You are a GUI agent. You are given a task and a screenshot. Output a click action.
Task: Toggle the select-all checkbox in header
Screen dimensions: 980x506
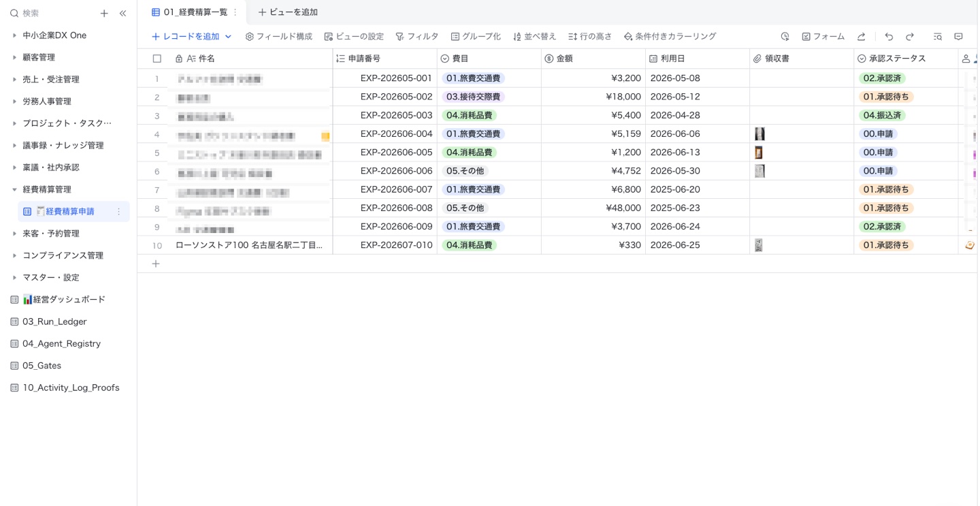pyautogui.click(x=157, y=59)
